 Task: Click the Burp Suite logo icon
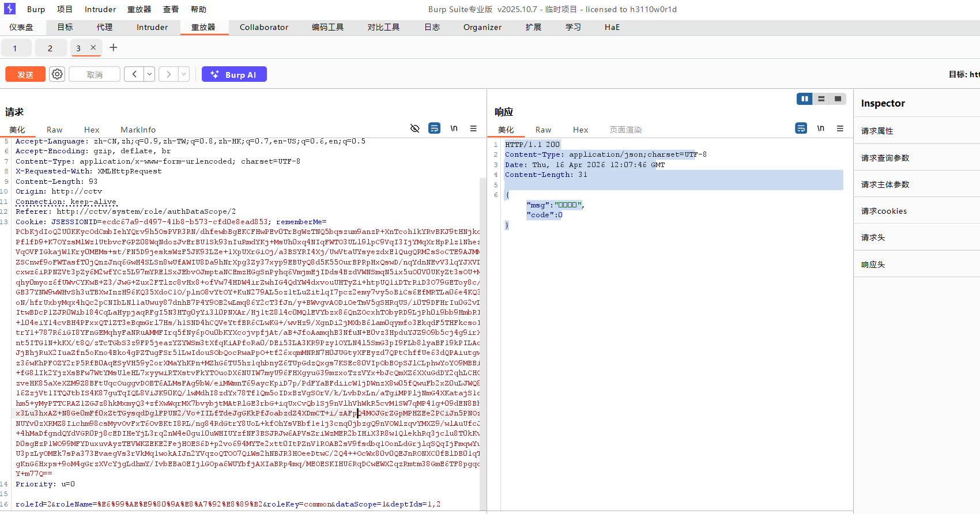(10, 9)
